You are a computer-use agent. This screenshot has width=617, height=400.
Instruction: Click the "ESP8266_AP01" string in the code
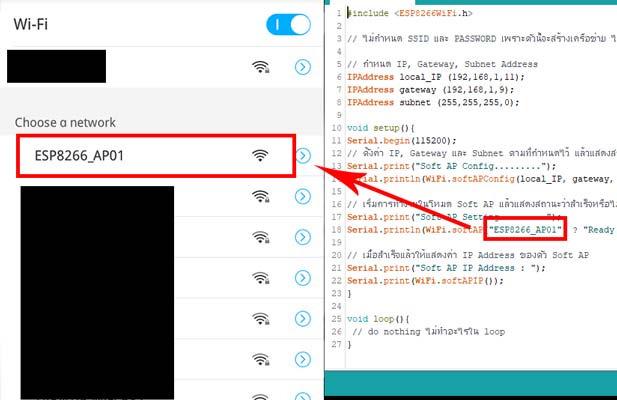tap(527, 229)
